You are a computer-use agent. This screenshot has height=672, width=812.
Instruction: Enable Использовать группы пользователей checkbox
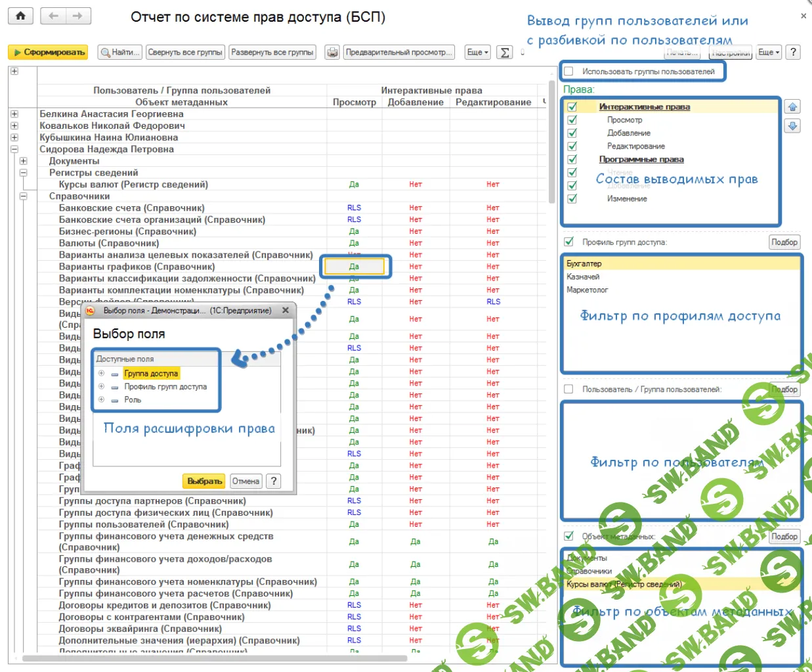pos(569,72)
